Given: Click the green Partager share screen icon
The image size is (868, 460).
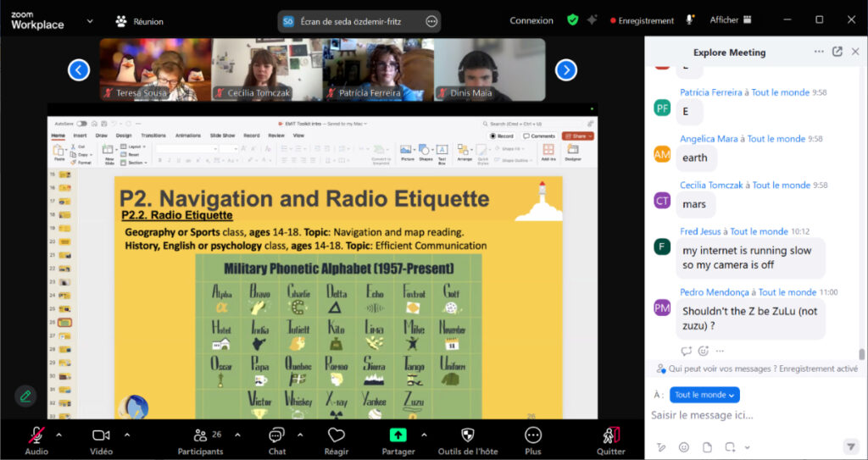Looking at the screenshot, I should point(398,435).
